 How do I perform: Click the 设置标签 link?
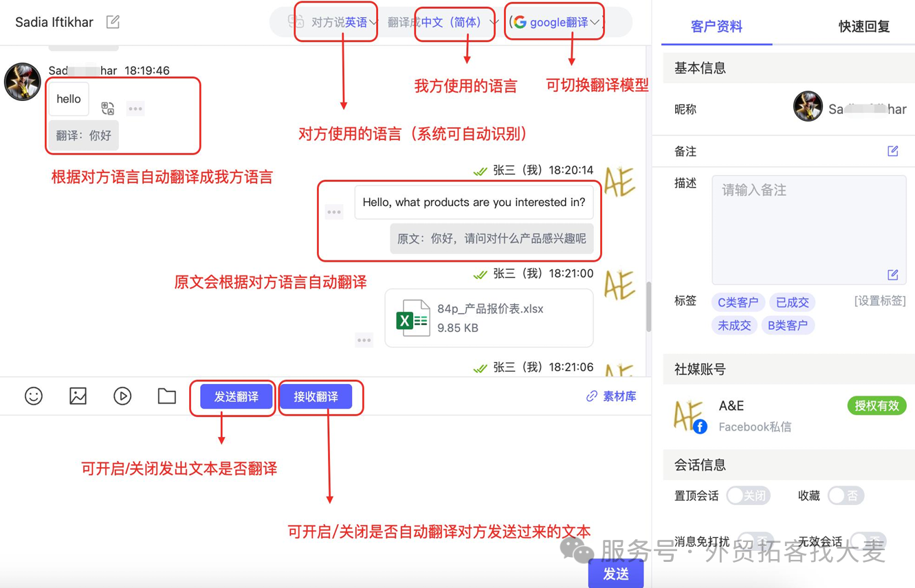click(880, 301)
